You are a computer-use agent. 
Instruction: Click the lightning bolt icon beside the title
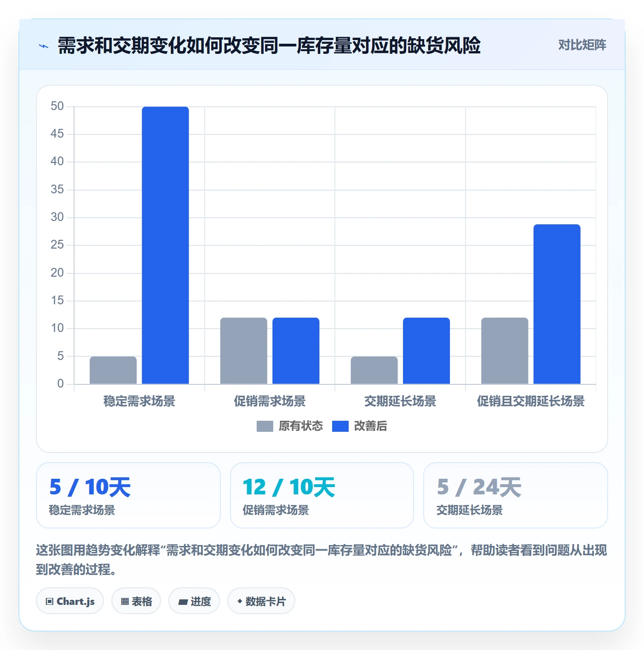click(44, 46)
